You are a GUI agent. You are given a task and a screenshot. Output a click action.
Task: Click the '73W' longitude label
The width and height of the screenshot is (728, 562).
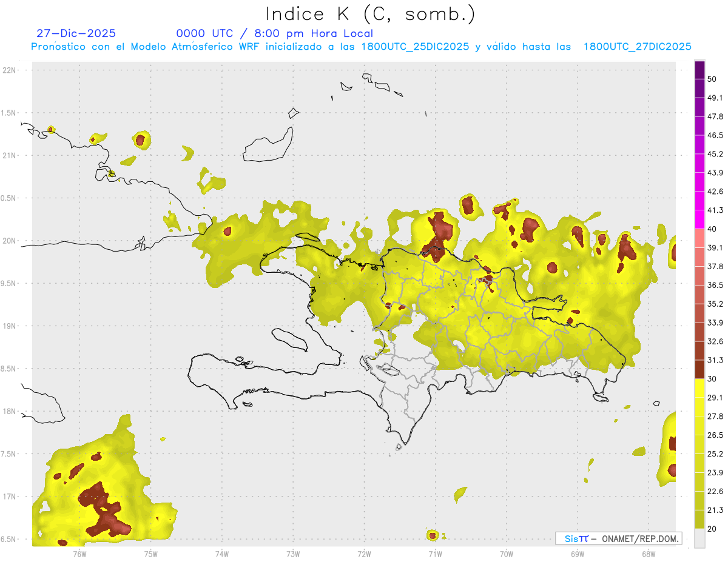point(293,554)
